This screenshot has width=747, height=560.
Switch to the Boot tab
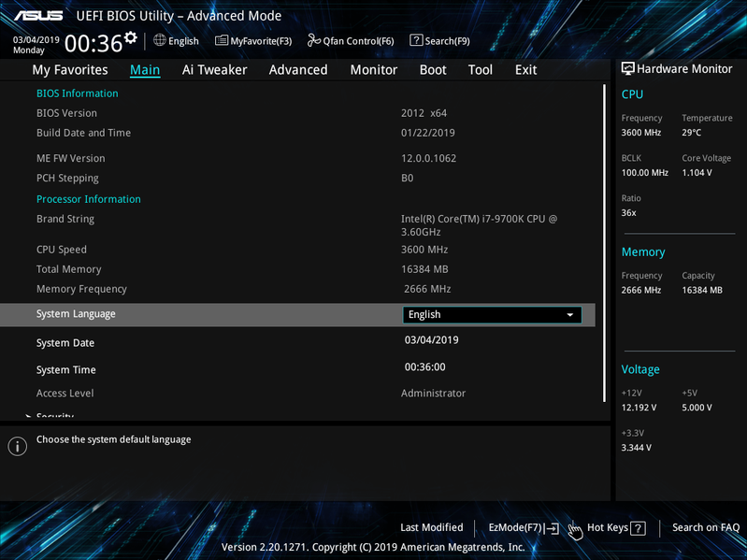coord(433,70)
